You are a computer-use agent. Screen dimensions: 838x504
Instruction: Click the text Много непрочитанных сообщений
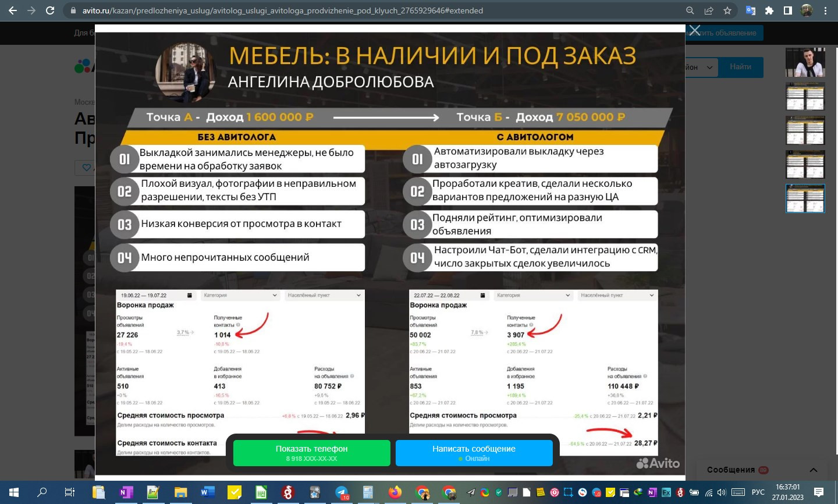tap(225, 257)
